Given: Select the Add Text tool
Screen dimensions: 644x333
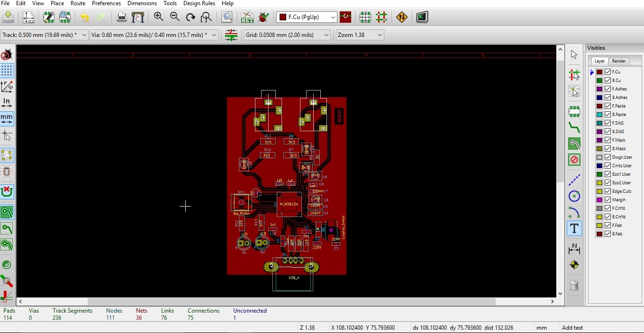Looking at the screenshot, I should point(574,228).
